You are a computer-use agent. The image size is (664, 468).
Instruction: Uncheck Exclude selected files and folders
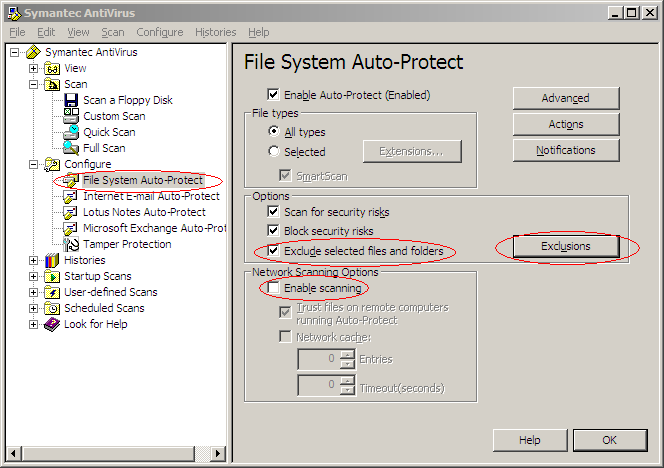274,250
